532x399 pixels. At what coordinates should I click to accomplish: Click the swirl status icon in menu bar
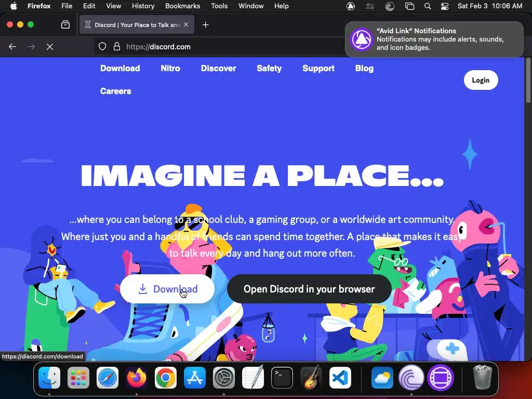pos(390,6)
